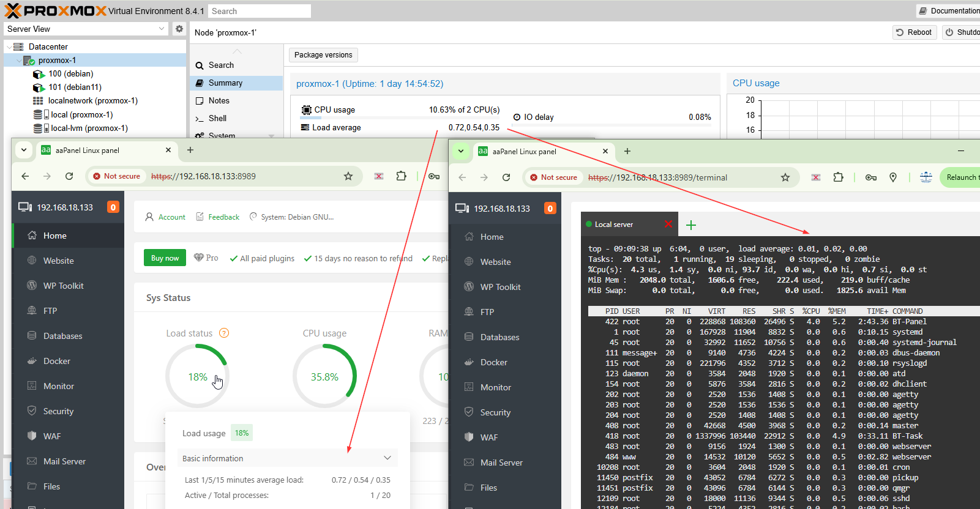Select VM 101 (debian11) in tree

(75, 87)
